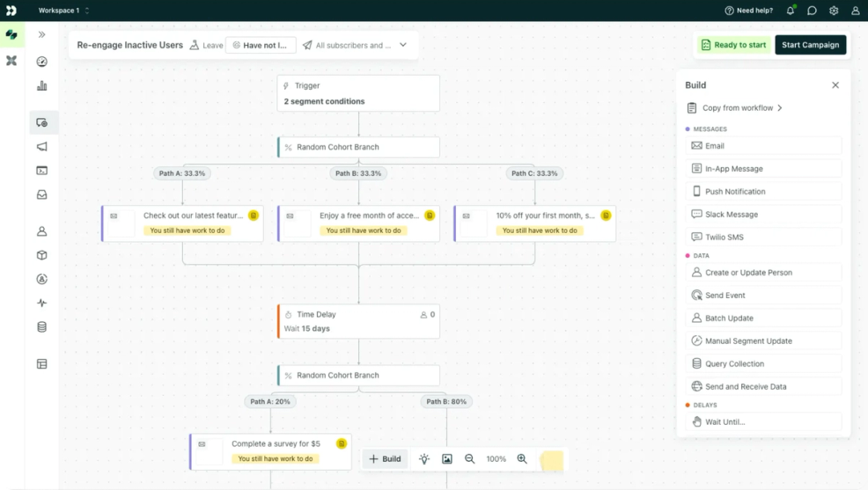Viewport: 868px width, 490px height.
Task: Click Need help? link
Action: (x=749, y=11)
